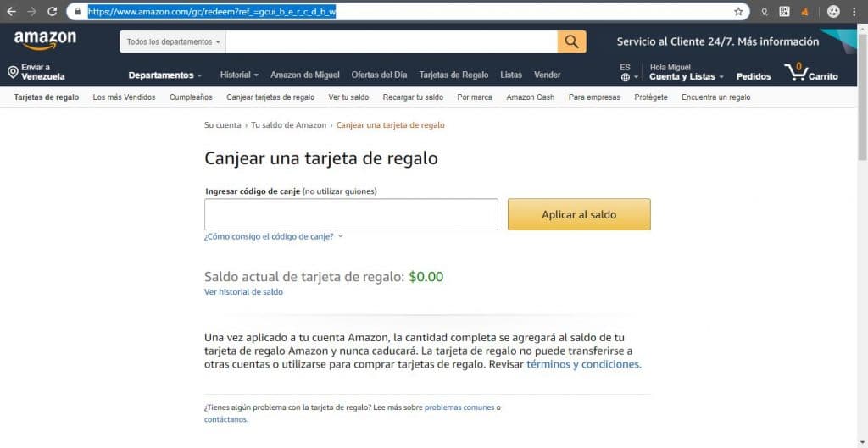Click the Amazon logo
Viewport: 868px width, 448px height.
[46, 41]
